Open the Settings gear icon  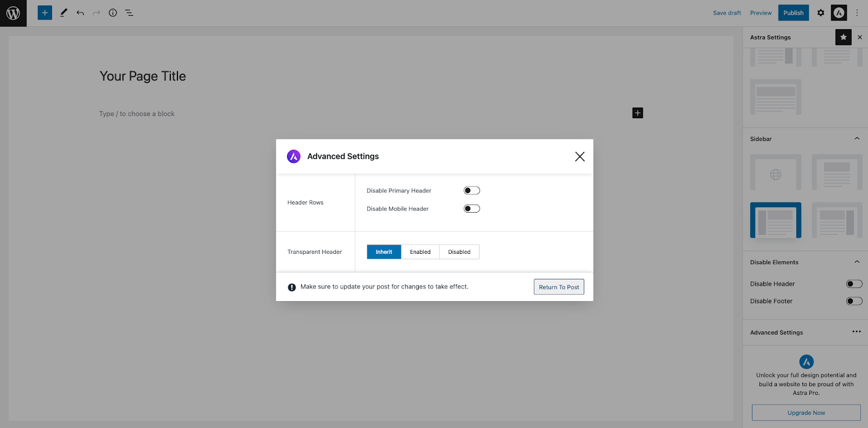pos(821,13)
